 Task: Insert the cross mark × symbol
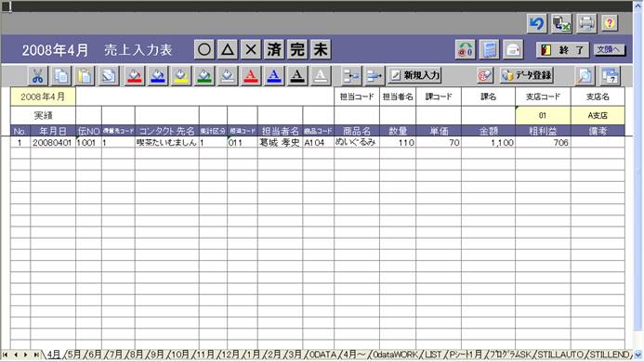pos(251,50)
